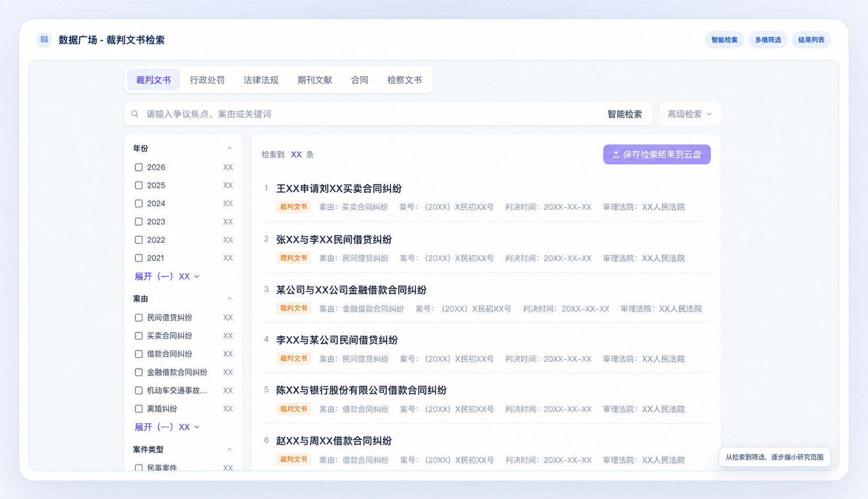Check the 2023 year filter
This screenshot has height=499, width=868.
[139, 222]
